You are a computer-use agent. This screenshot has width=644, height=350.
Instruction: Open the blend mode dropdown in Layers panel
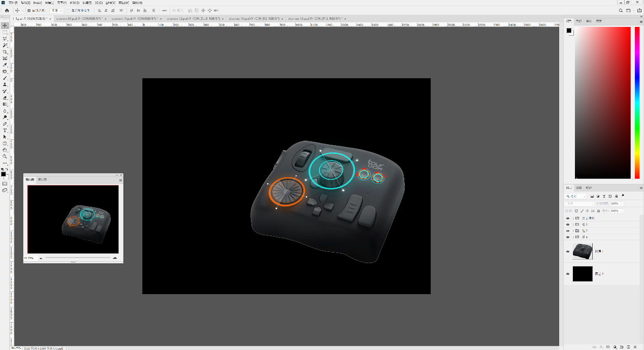tap(579, 204)
